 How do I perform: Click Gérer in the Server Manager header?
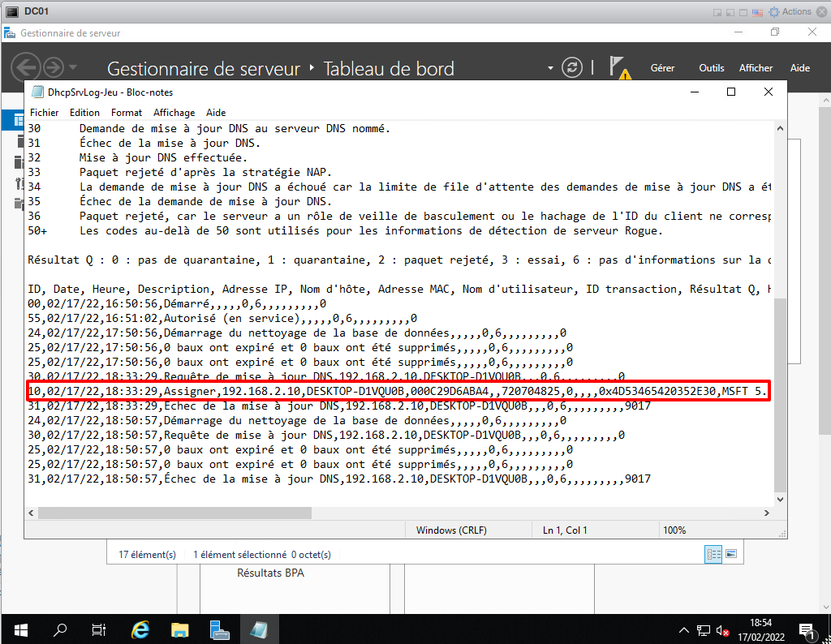[662, 68]
